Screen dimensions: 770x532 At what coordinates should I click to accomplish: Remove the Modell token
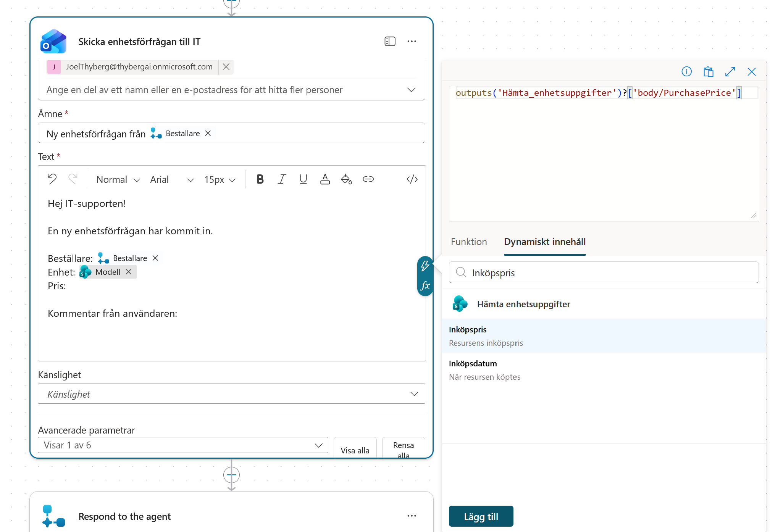pos(129,272)
